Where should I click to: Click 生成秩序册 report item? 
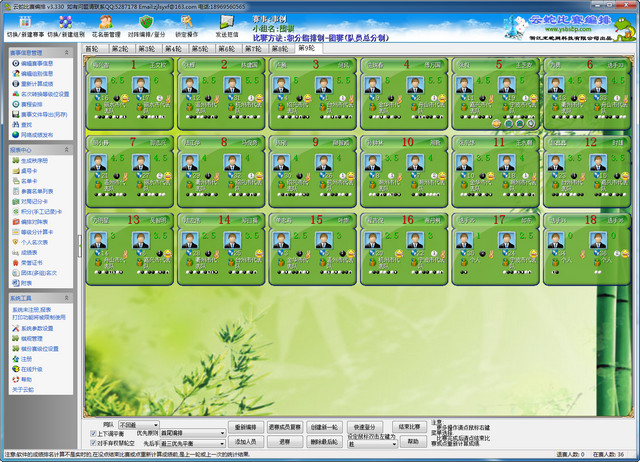tap(30, 160)
